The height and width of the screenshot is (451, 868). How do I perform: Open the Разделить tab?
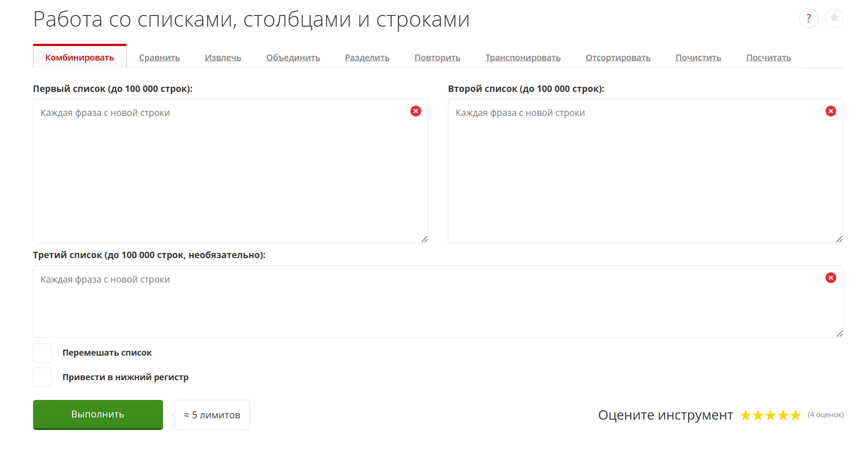[x=367, y=58]
